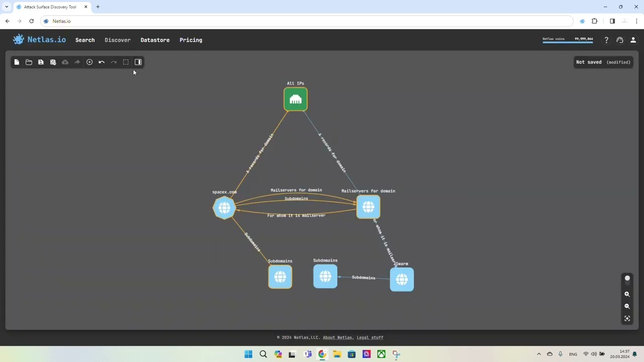644x362 pixels.
Task: Open File Explorer from the taskbar
Action: pos(337,354)
